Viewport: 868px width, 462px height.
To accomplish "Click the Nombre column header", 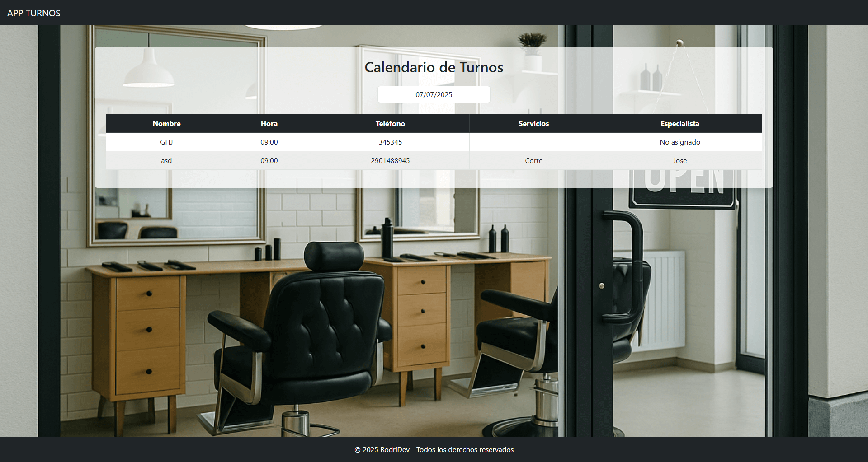I will [166, 123].
